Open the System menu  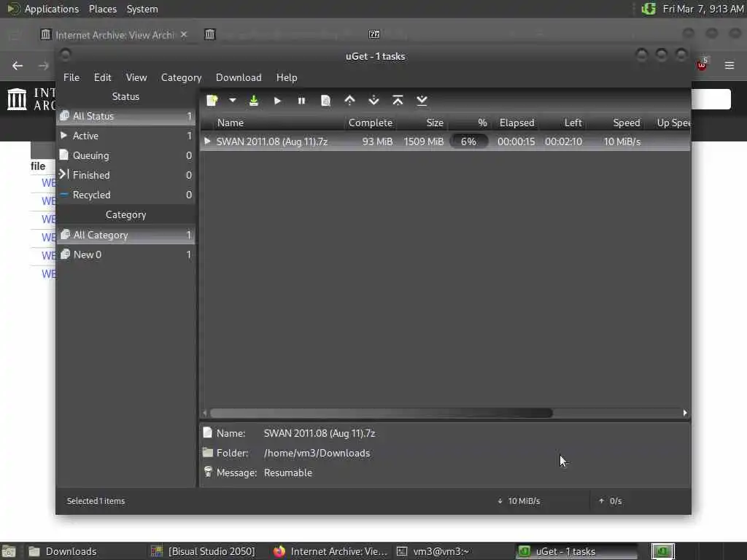(x=142, y=9)
